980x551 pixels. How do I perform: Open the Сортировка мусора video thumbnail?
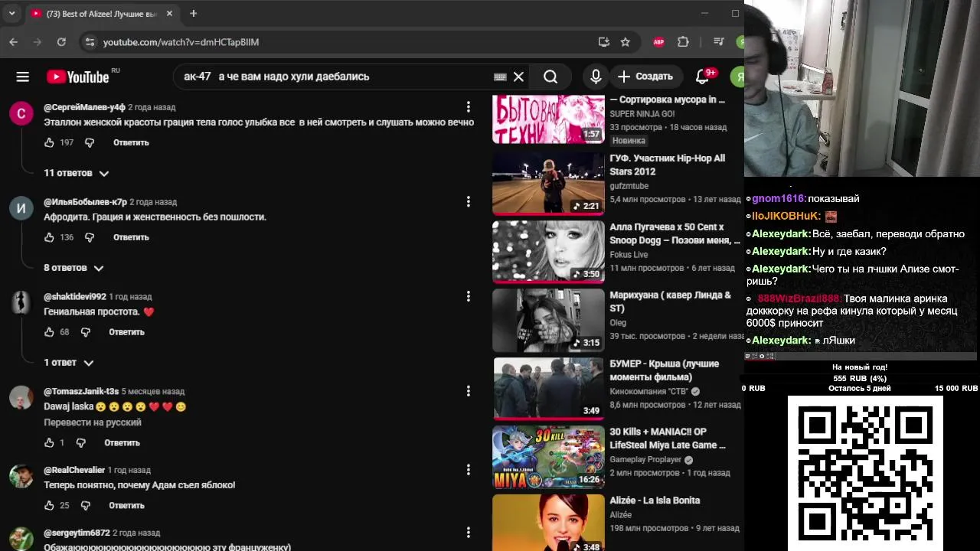pyautogui.click(x=548, y=119)
